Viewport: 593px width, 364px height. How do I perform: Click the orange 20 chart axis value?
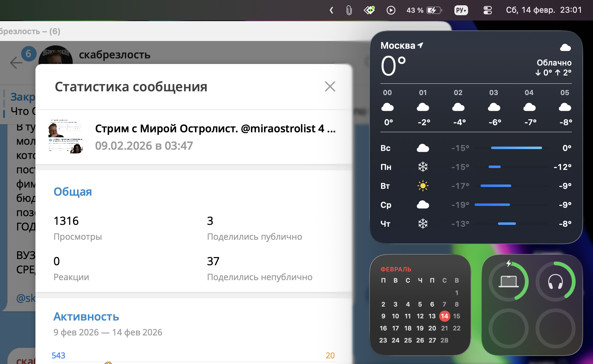tap(330, 355)
